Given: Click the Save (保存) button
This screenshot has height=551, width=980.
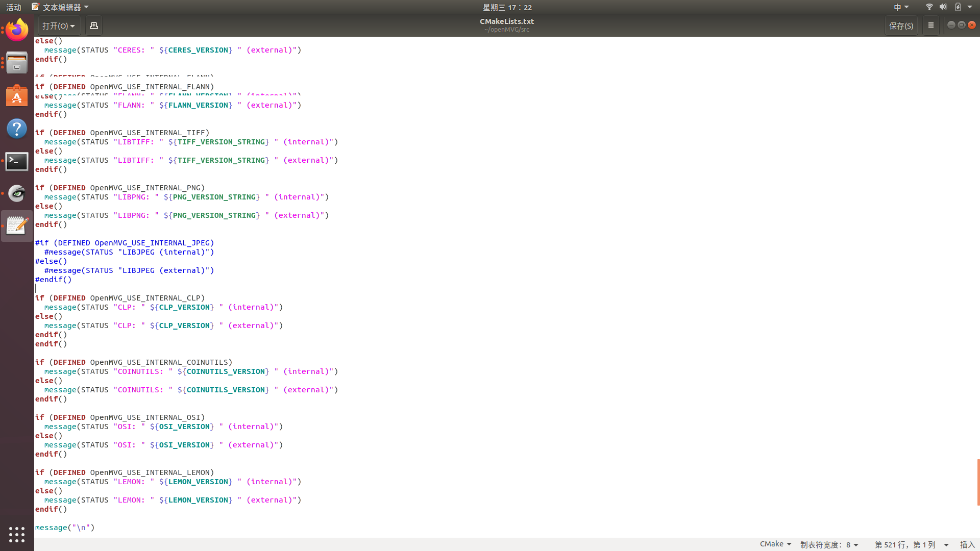Looking at the screenshot, I should tap(901, 26).
